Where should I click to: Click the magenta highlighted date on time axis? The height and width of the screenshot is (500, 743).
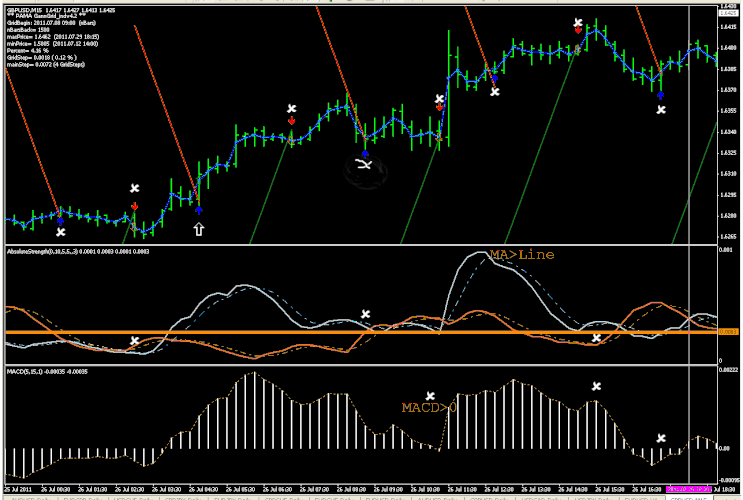pos(689,489)
